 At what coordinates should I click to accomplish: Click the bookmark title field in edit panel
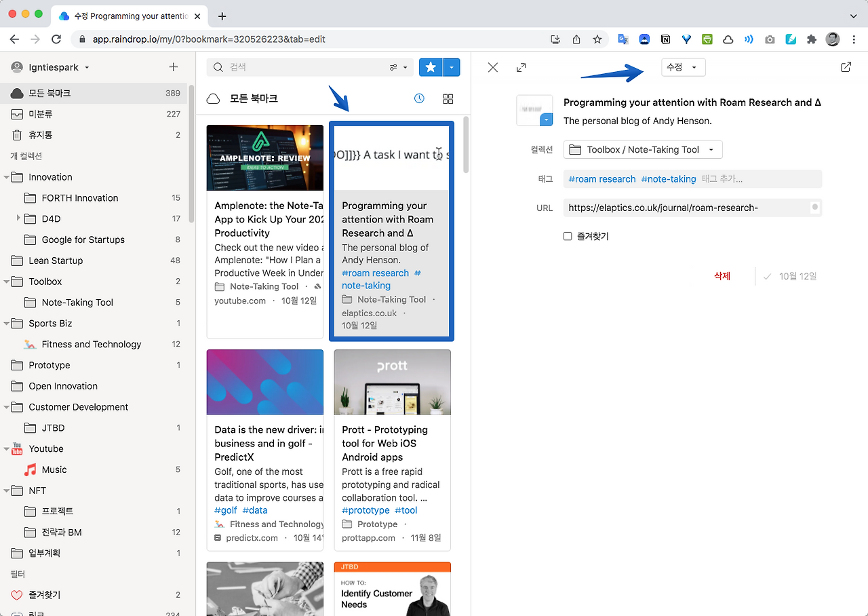coord(692,102)
